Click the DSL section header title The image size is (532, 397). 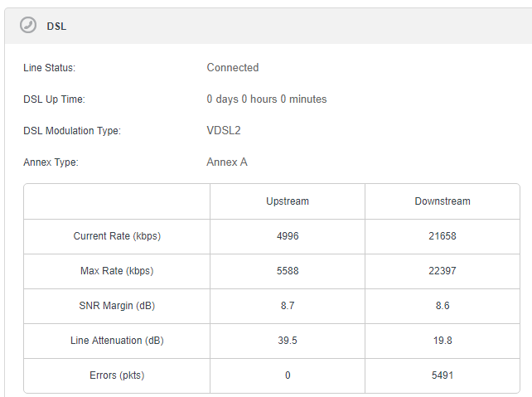coord(56,27)
